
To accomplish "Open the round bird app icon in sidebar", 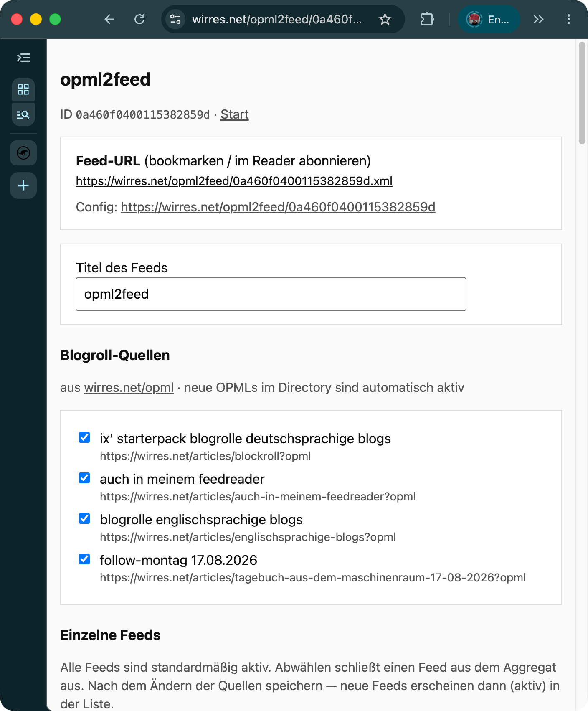I will [23, 153].
